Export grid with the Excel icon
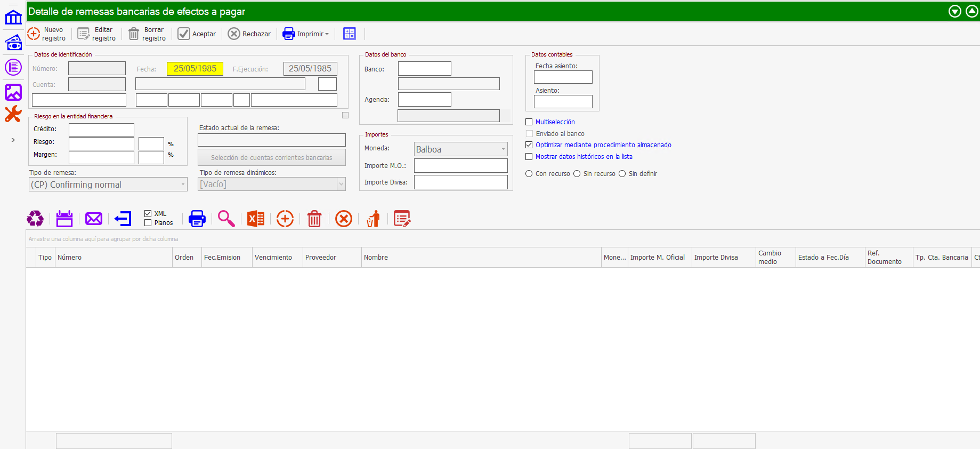This screenshot has height=449, width=980. coord(256,219)
